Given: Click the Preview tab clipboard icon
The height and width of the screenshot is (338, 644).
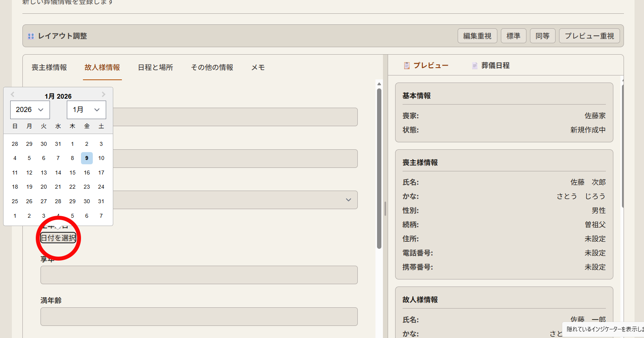Looking at the screenshot, I should tap(407, 66).
